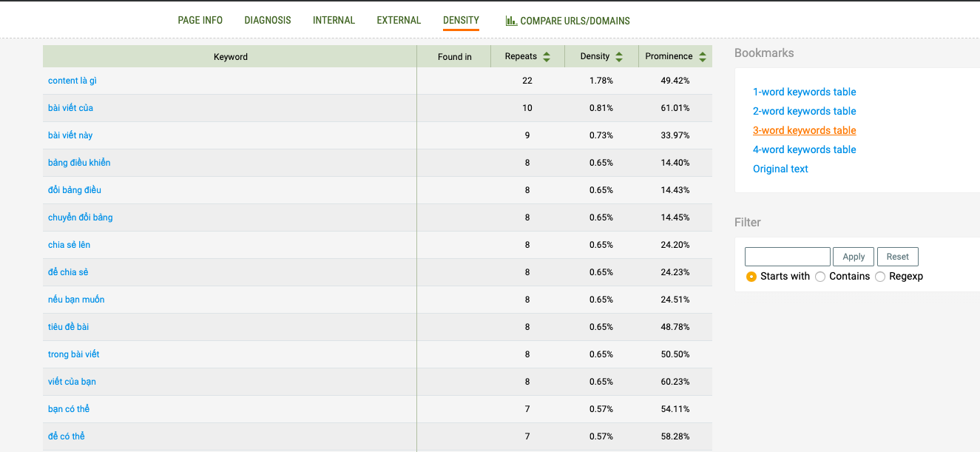The width and height of the screenshot is (980, 452).
Task: Jump to the 1-word keywords table
Action: pyautogui.click(x=804, y=92)
